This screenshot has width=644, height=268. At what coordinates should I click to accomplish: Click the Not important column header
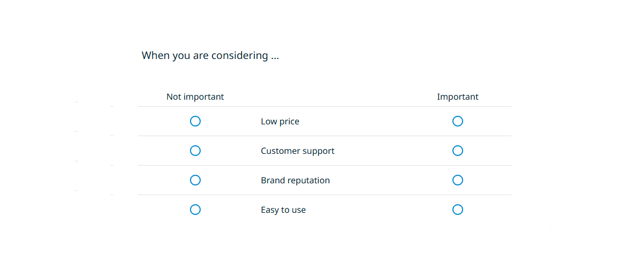[x=195, y=97]
